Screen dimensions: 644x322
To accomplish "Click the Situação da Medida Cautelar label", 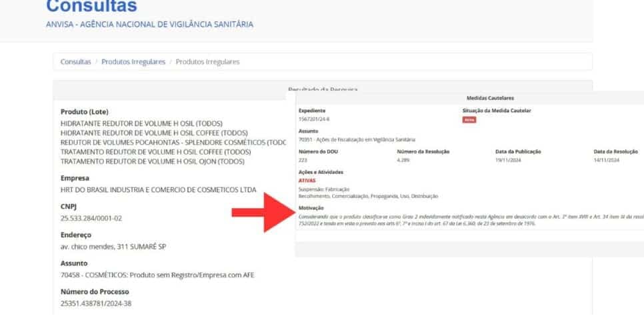I will coord(497,111).
